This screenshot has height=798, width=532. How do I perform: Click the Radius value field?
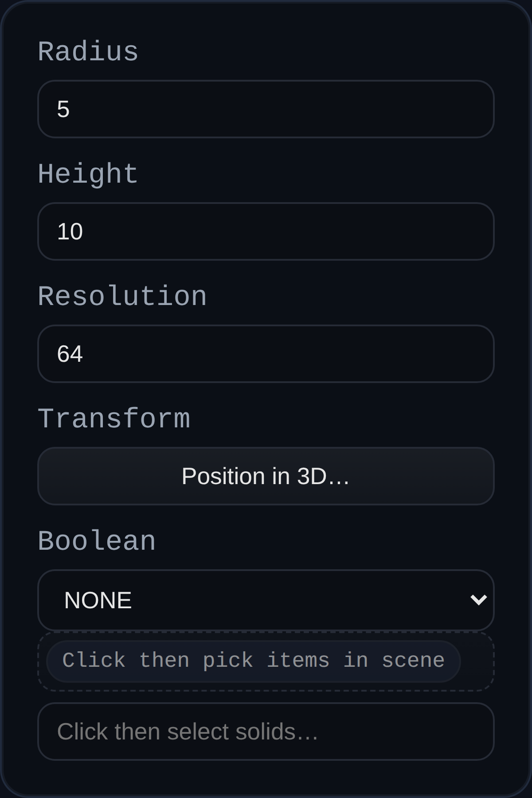pyautogui.click(x=266, y=109)
